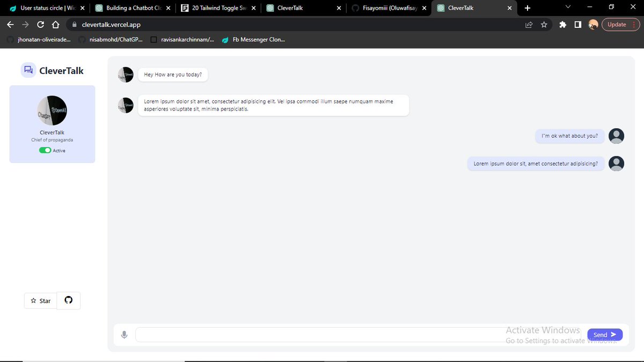The height and width of the screenshot is (362, 644).
Task: Open the Fb Messenger Clone bookmark
Action: [254, 40]
